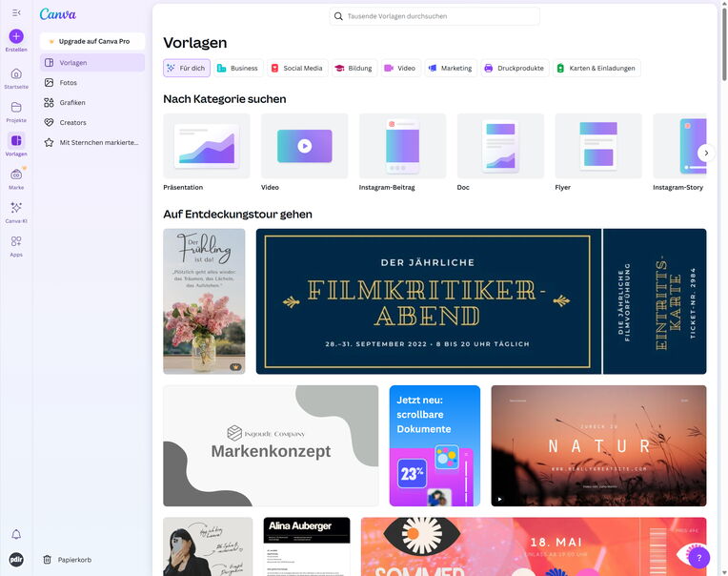Click the Präsentation label text
Screen dimensions: 728x576
pos(183,187)
